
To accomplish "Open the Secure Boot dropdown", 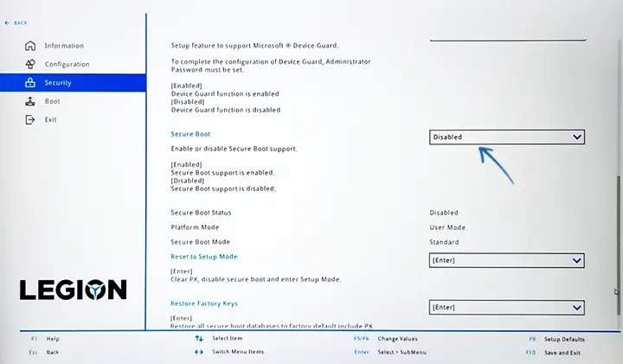I will point(507,137).
